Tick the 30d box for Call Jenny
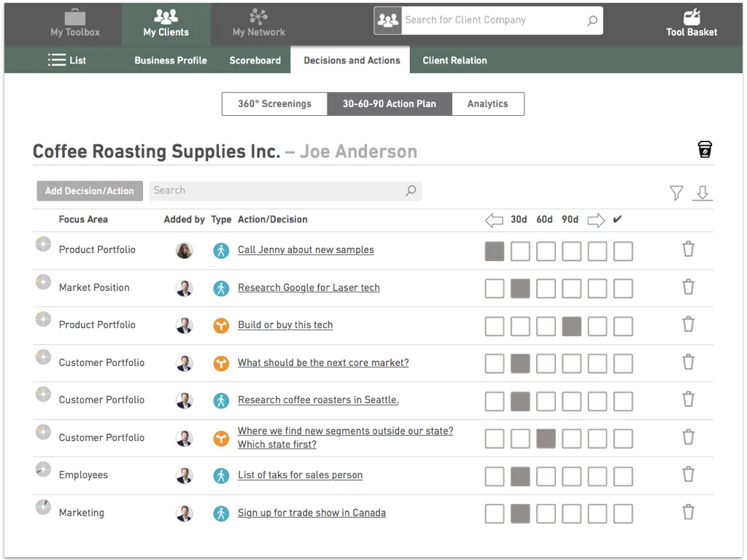 coord(519,251)
